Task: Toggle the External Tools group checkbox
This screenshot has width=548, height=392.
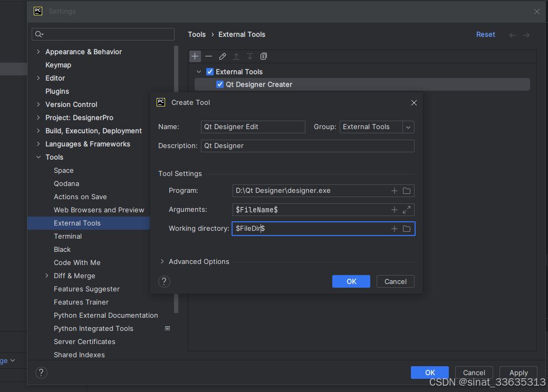Action: 210,72
